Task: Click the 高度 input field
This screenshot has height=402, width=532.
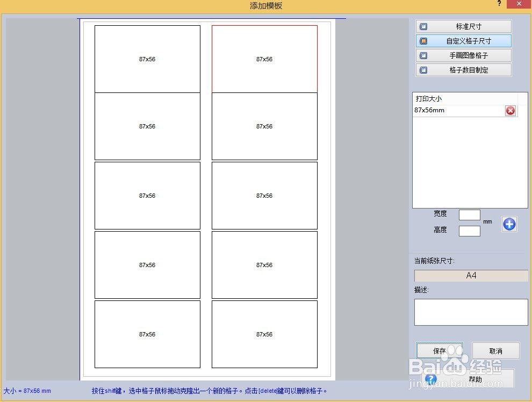Action: coord(469,231)
